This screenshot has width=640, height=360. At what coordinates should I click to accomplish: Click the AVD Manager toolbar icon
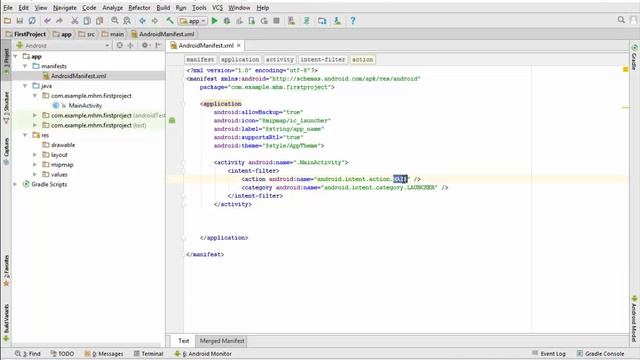pos(291,20)
